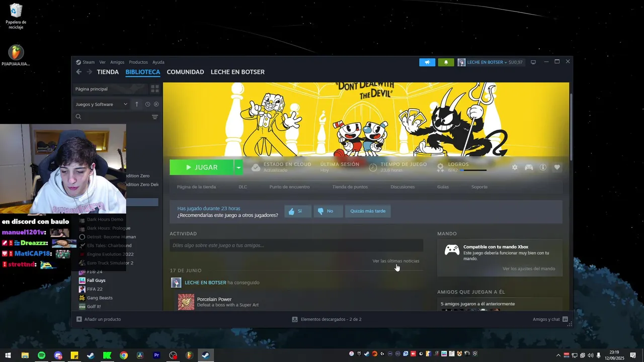Open the Discusiones link

pyautogui.click(x=403, y=187)
